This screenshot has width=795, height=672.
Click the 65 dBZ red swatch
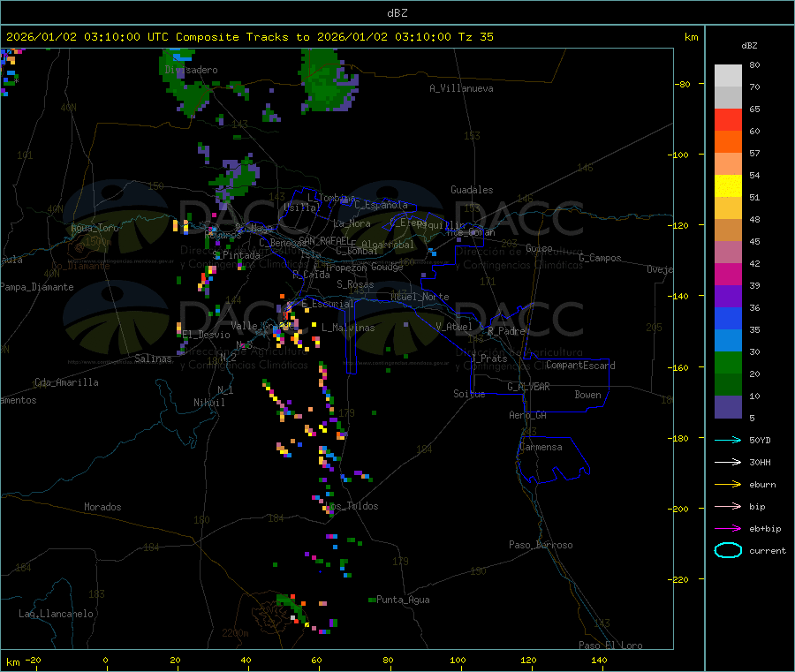(728, 119)
